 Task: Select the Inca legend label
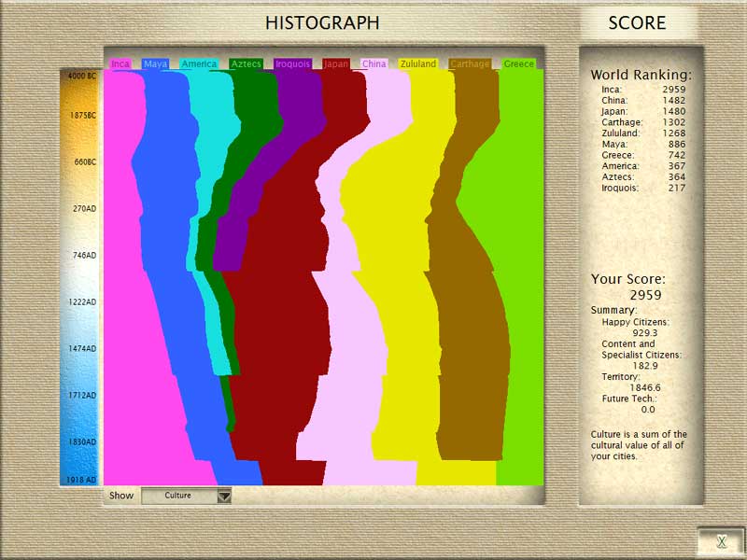coord(120,64)
